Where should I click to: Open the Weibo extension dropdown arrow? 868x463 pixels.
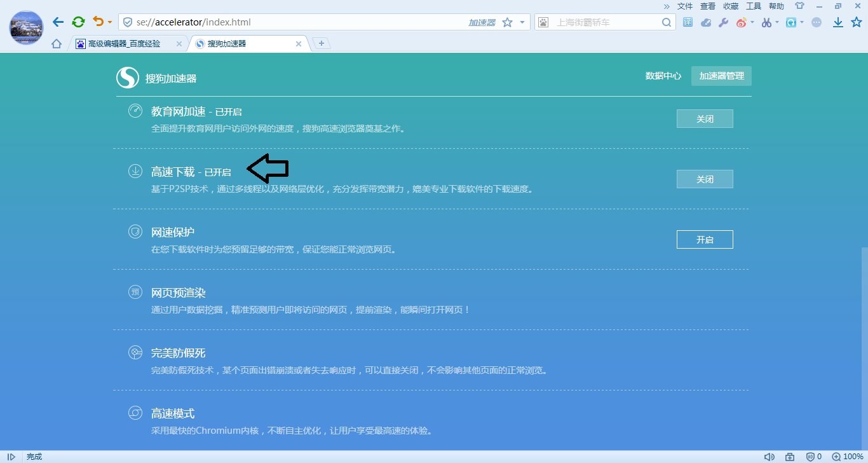tap(752, 22)
